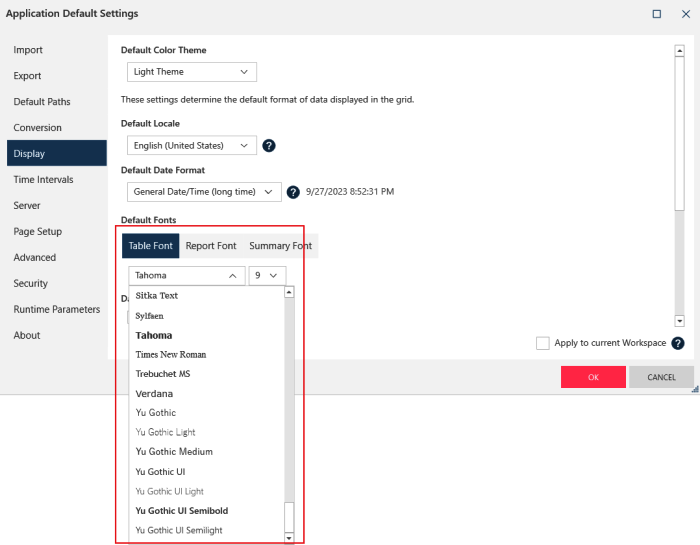Open the Time Intervals section
Viewport: 700px width, 545px height.
[57, 179]
